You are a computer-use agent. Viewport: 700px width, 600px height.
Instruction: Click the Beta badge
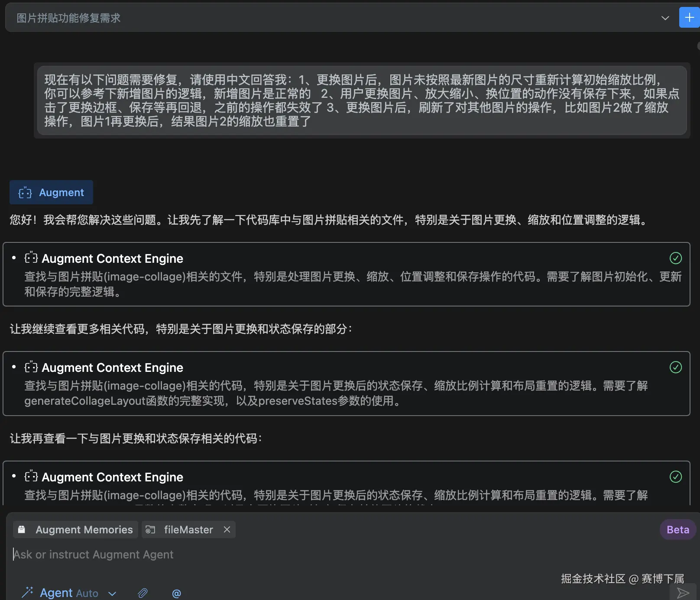tap(677, 529)
